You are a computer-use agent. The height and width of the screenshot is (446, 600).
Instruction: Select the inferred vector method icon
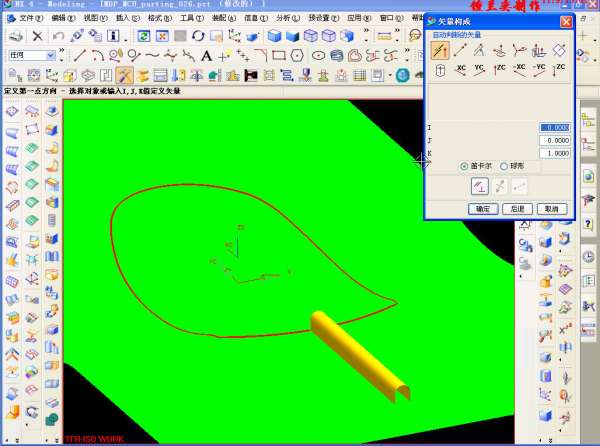pos(440,50)
